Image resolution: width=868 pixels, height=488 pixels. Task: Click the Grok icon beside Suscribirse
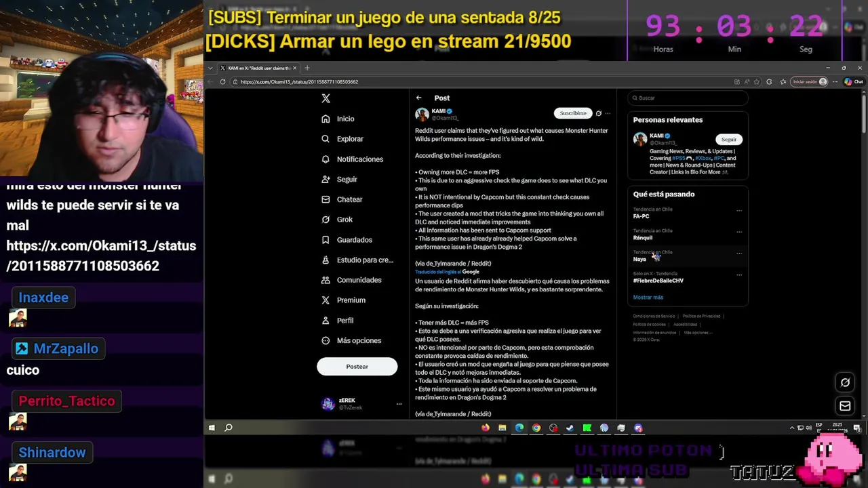click(598, 113)
